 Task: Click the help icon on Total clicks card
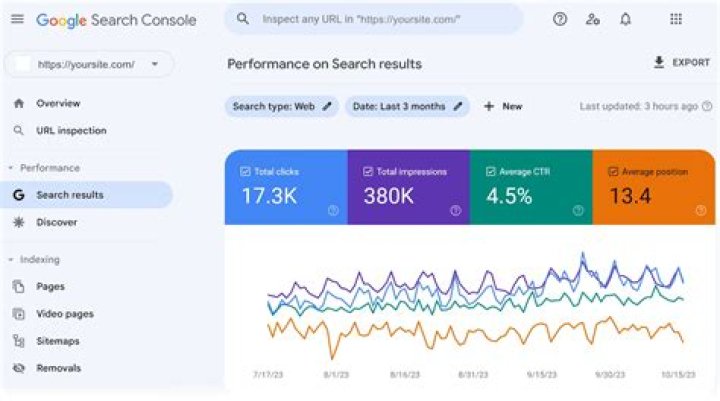tap(333, 210)
